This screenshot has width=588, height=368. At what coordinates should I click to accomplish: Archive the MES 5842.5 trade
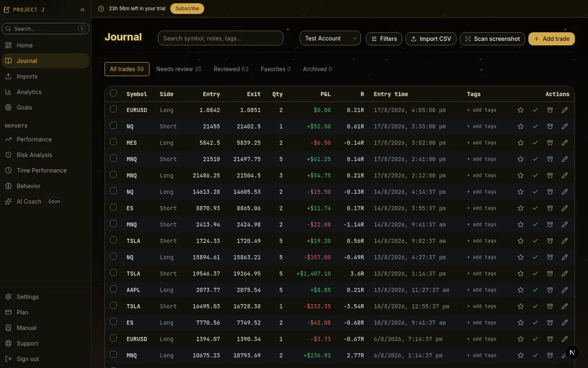point(550,143)
